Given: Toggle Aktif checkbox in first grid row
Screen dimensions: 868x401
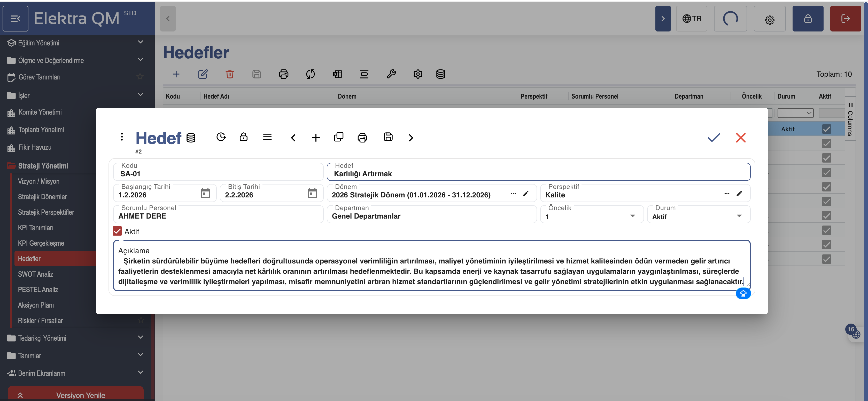Looking at the screenshot, I should (x=826, y=129).
